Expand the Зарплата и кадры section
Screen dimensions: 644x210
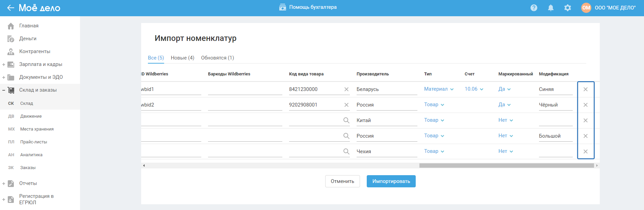(x=4, y=65)
